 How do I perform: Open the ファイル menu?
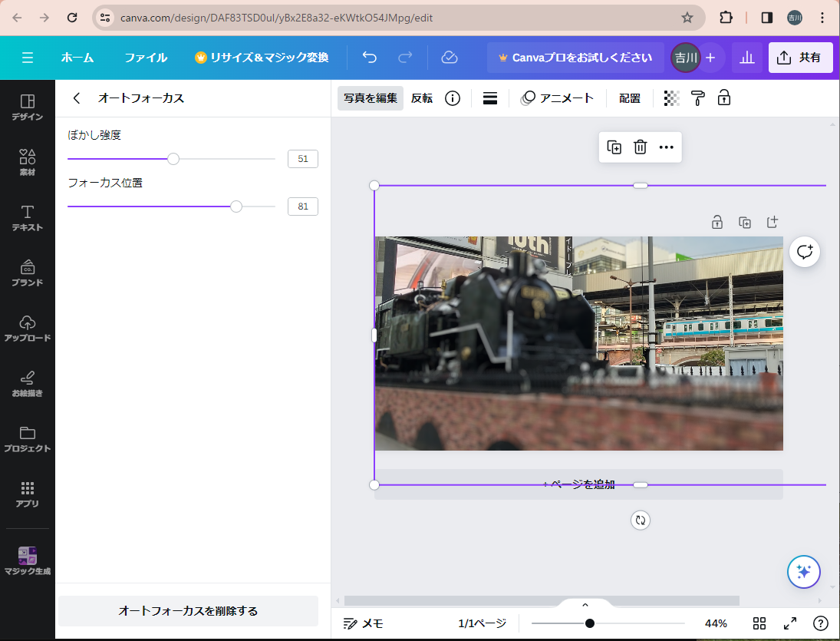click(146, 58)
